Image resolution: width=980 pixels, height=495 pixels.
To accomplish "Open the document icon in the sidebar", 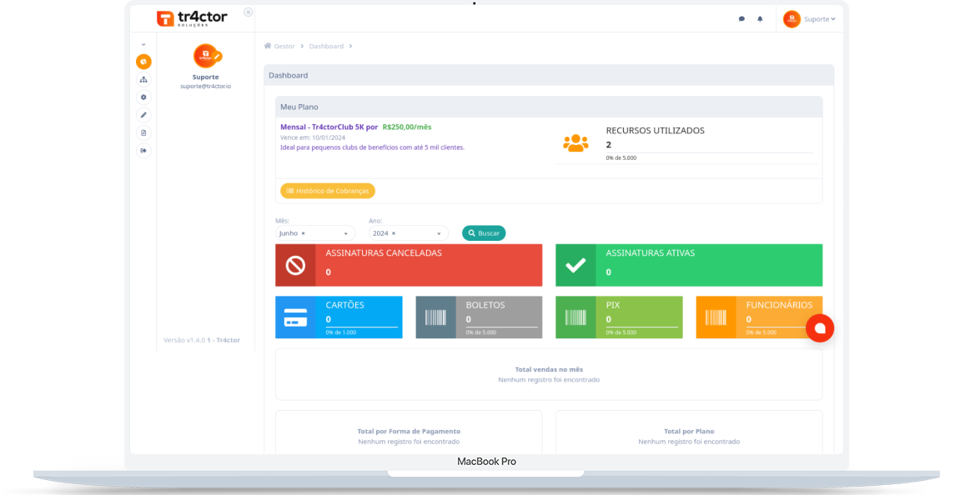I will point(143,132).
